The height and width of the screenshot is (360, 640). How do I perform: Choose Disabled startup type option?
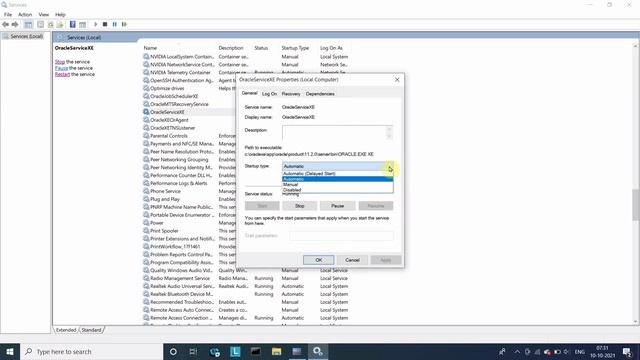tap(338, 190)
